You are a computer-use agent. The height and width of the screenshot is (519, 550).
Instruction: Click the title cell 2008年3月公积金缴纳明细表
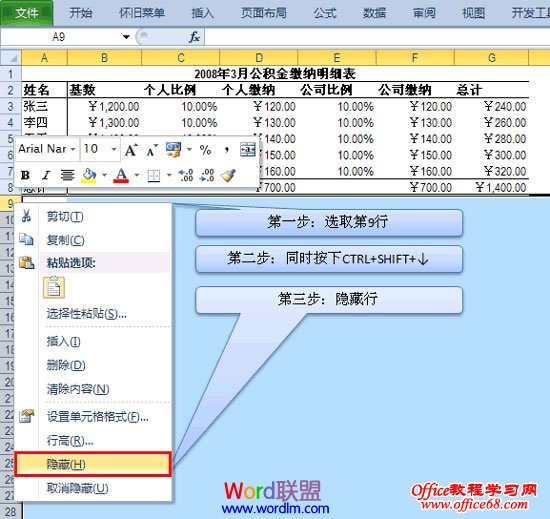275,74
